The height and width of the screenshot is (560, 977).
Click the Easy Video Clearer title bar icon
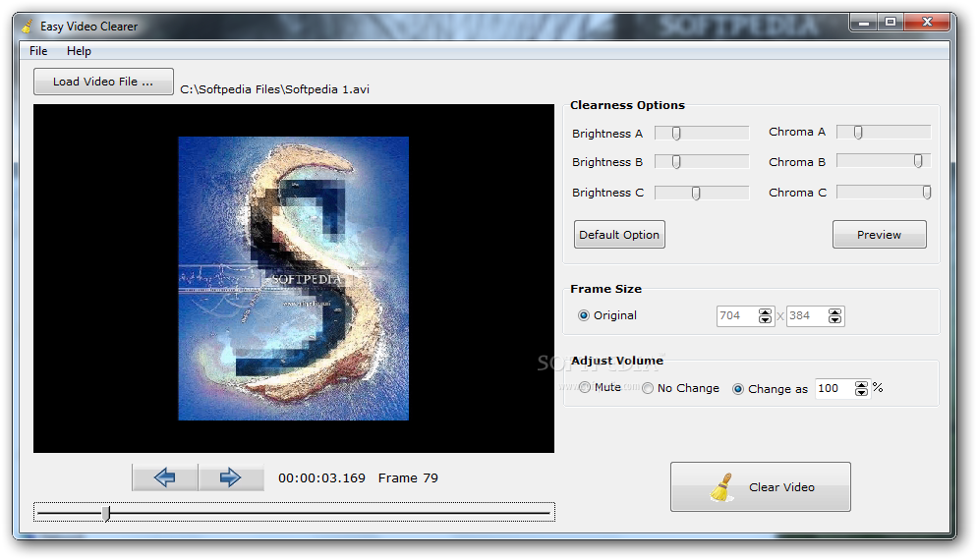click(27, 27)
